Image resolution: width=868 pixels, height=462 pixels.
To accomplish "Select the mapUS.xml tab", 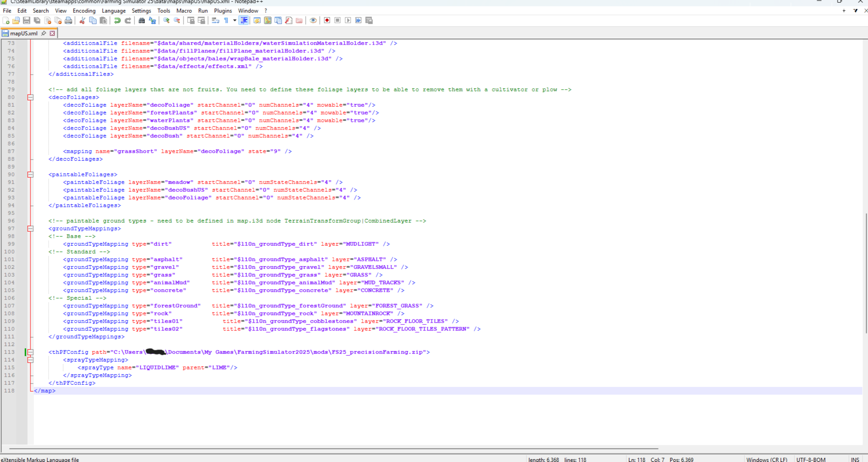I will click(x=24, y=33).
